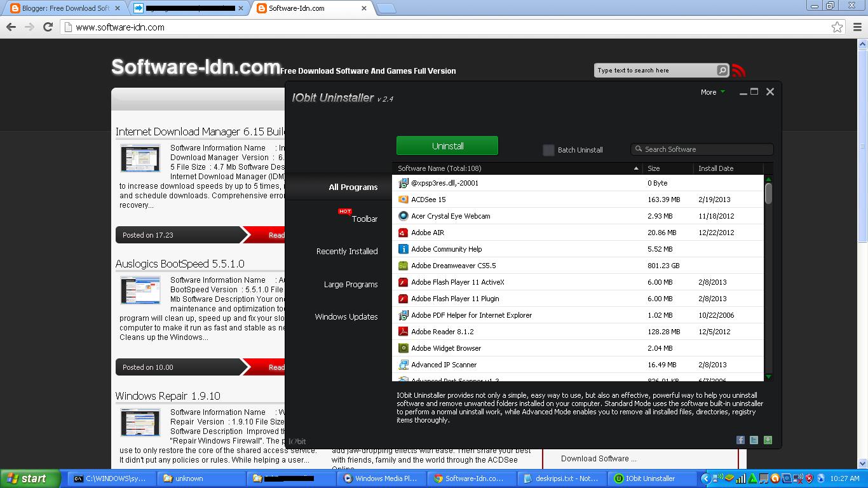
Task: Click the website search text box
Action: pos(654,71)
